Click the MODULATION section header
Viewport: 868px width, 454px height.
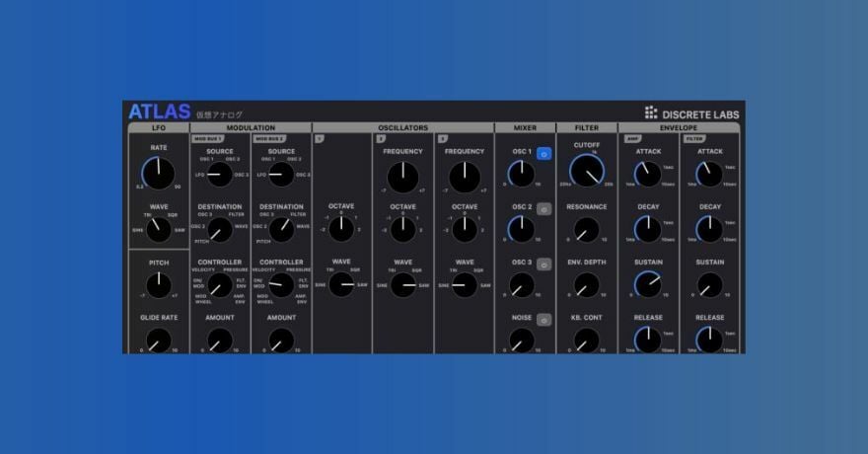point(251,128)
